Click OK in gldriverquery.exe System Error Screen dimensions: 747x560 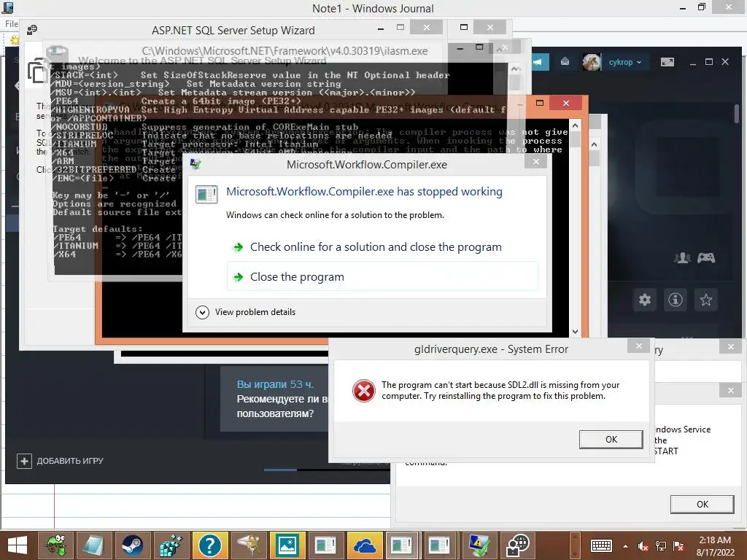pyautogui.click(x=611, y=439)
